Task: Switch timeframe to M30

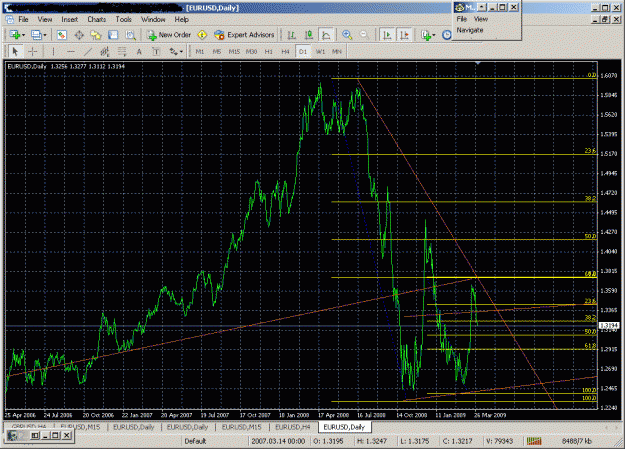Action: [251, 51]
